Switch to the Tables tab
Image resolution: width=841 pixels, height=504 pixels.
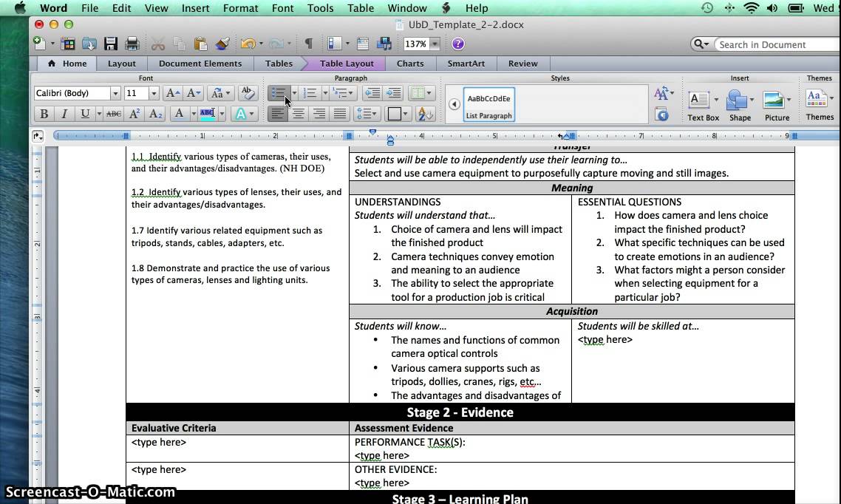279,64
